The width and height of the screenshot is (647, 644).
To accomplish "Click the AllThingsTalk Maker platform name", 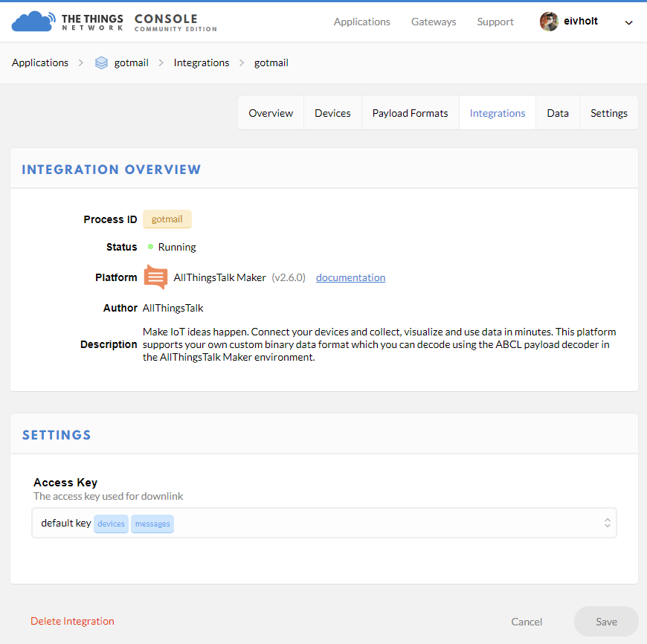I will (x=219, y=277).
